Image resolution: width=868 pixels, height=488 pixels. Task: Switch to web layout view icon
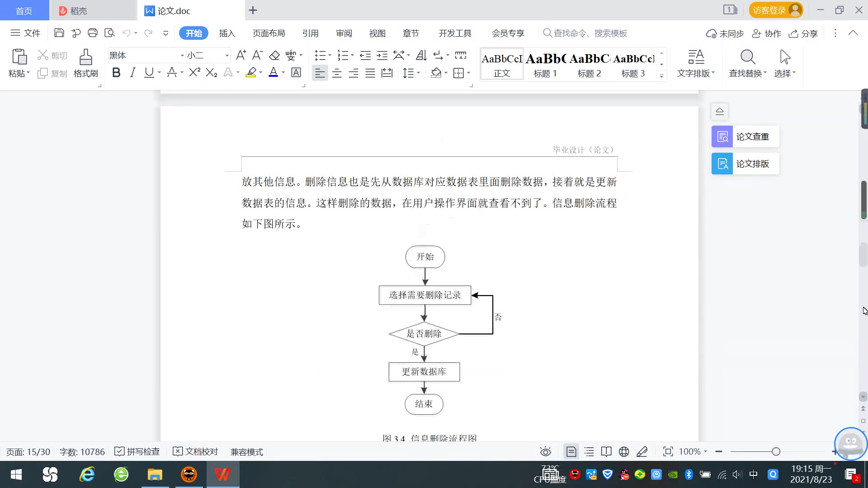click(624, 452)
